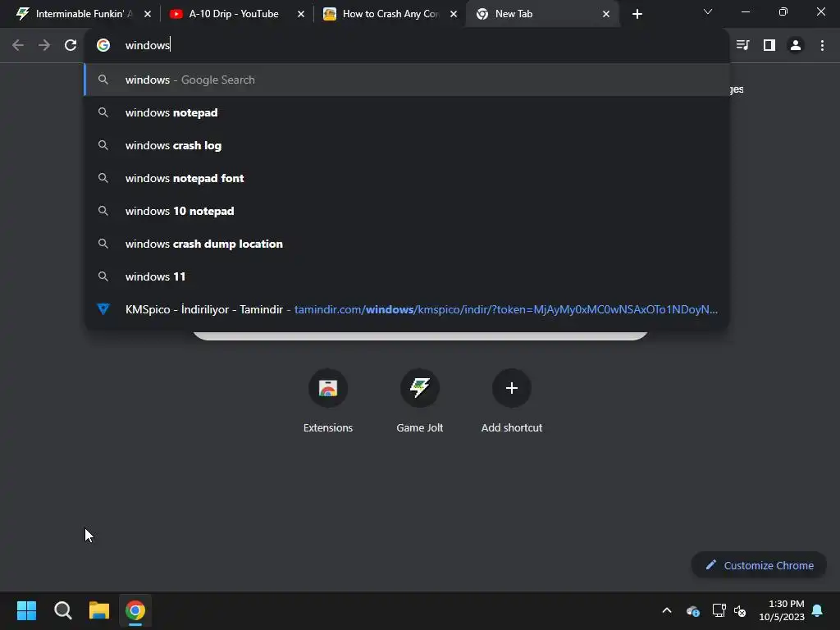
Task: Click the muted volume tray icon
Action: [740, 610]
